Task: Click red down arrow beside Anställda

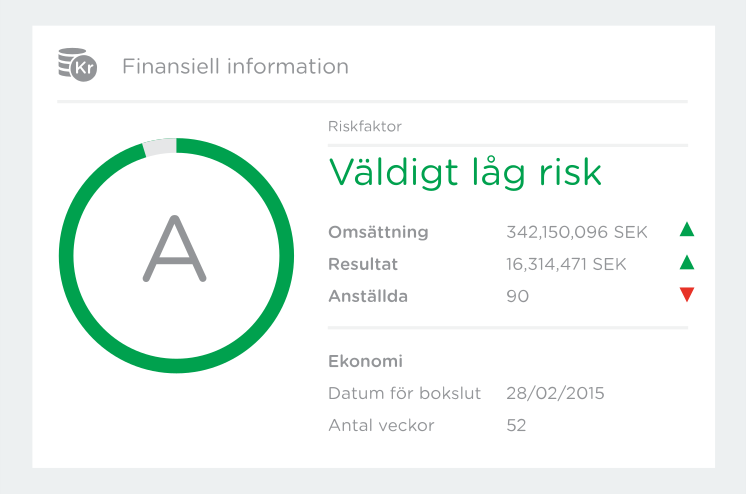Action: click(x=686, y=295)
